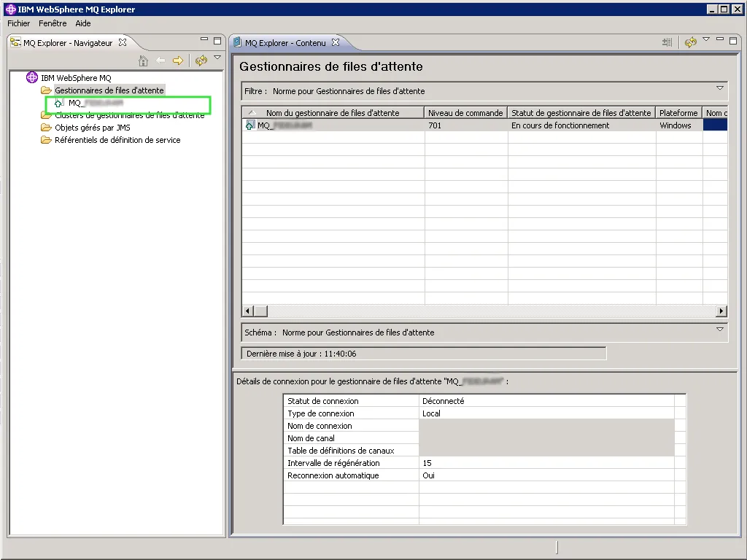The height and width of the screenshot is (560, 747).
Task: Expand the Filtre dropdown arrow
Action: [x=720, y=88]
